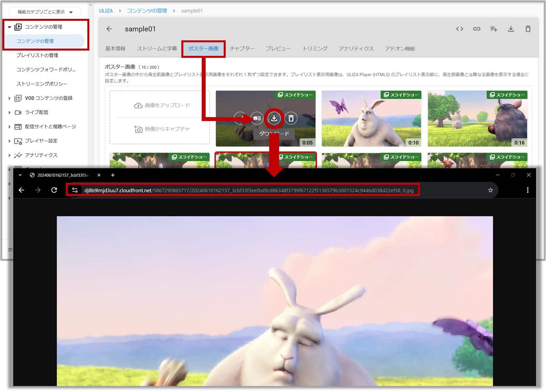
Task: Open the browser tab search chevron
Action: (20, 175)
